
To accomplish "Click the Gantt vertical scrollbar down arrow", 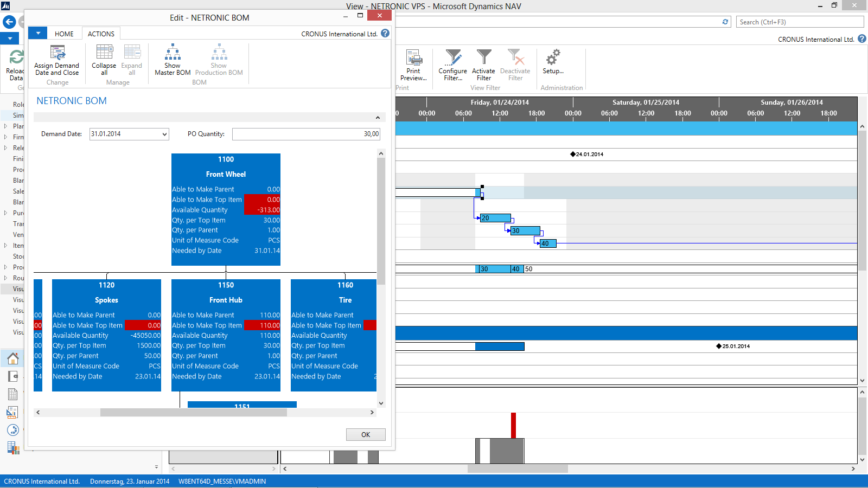I will pos(862,381).
